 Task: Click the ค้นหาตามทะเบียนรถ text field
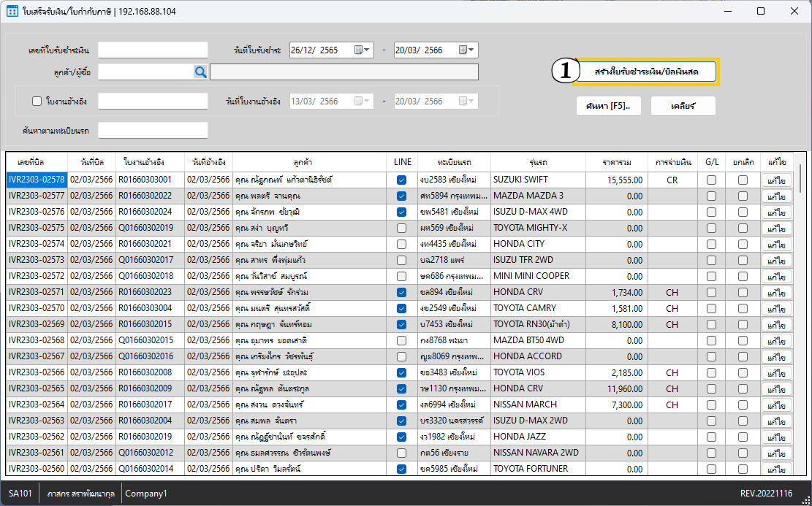(x=153, y=131)
